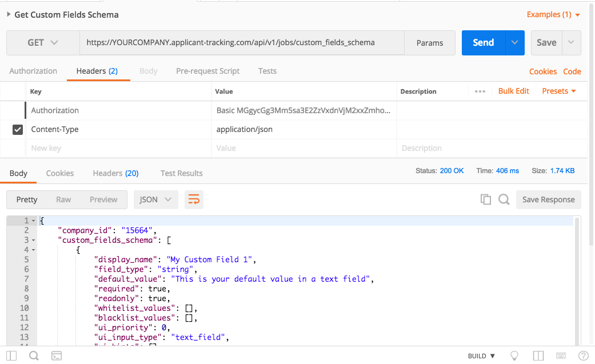The height and width of the screenshot is (364, 595).
Task: Click the Save request button
Action: [546, 42]
